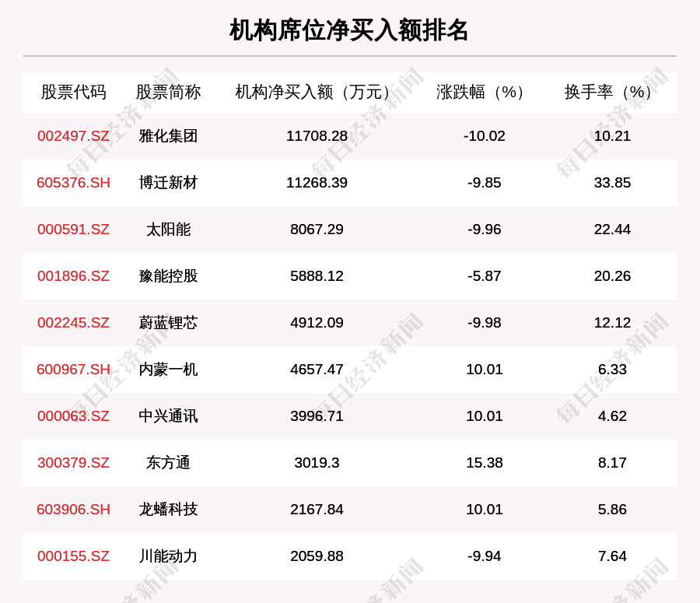Click turnover rate 7.64

[612, 556]
